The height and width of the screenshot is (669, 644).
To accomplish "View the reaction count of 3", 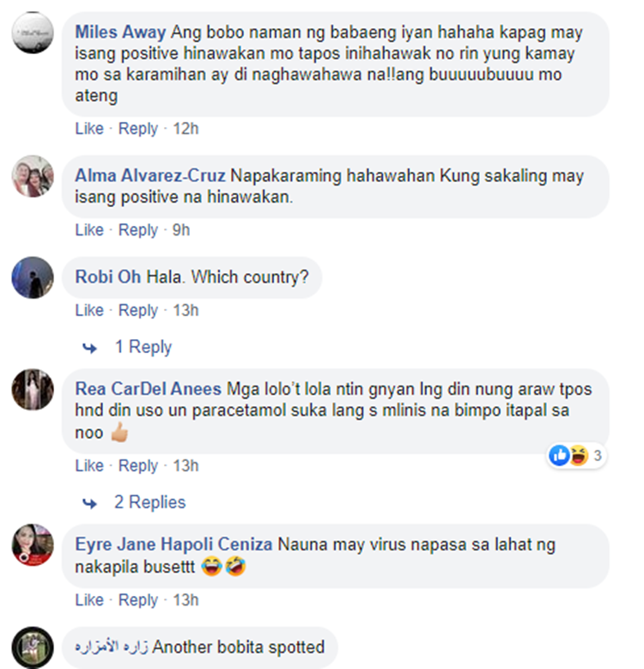I will click(x=598, y=456).
